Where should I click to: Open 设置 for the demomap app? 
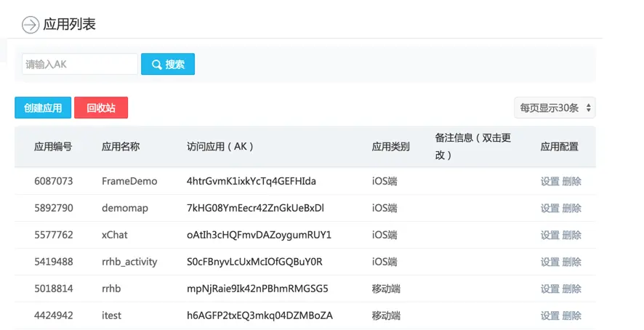550,208
